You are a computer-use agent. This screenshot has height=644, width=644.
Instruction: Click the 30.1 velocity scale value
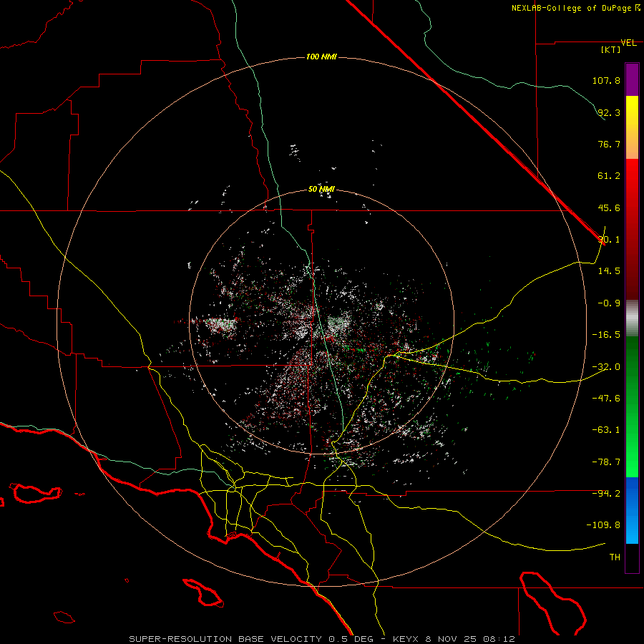(609, 240)
